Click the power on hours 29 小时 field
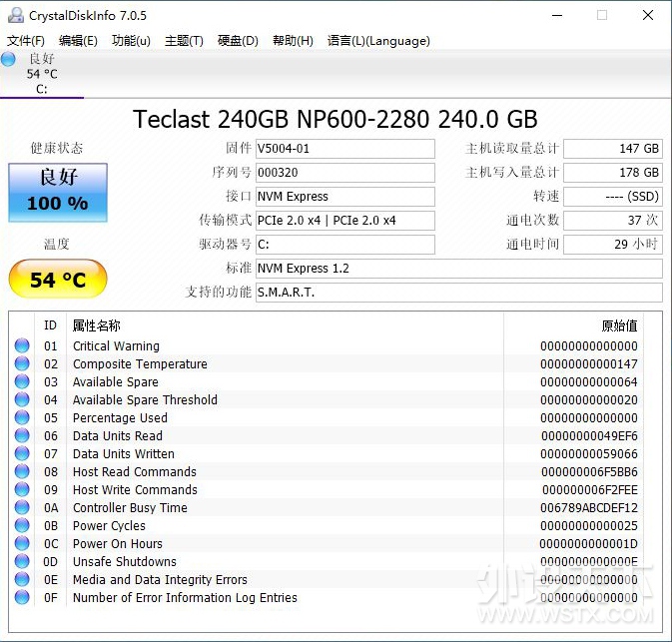Screen dimensions: 672x642 pyautogui.click(x=613, y=245)
